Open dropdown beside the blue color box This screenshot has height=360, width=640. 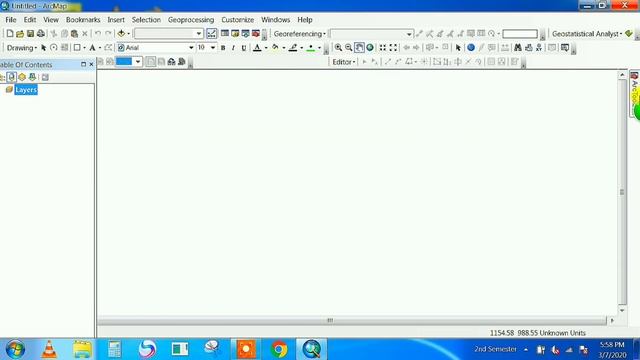pyautogui.click(x=138, y=62)
